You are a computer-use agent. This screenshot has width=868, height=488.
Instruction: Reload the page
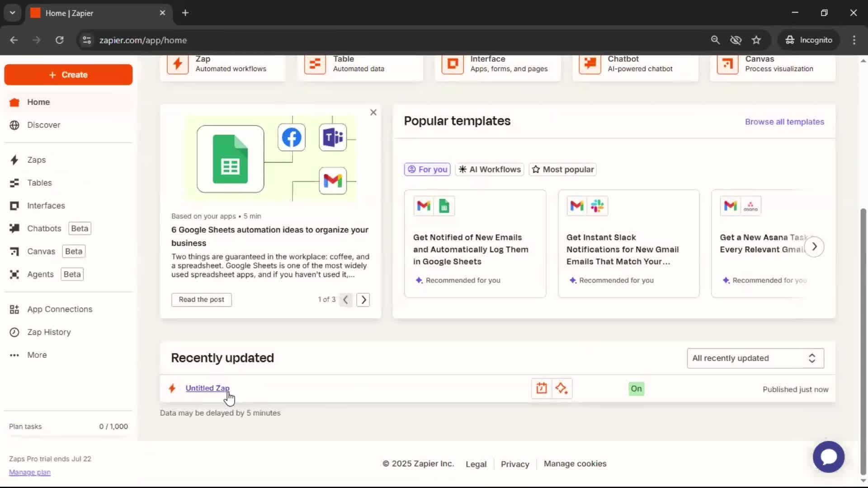pos(59,40)
